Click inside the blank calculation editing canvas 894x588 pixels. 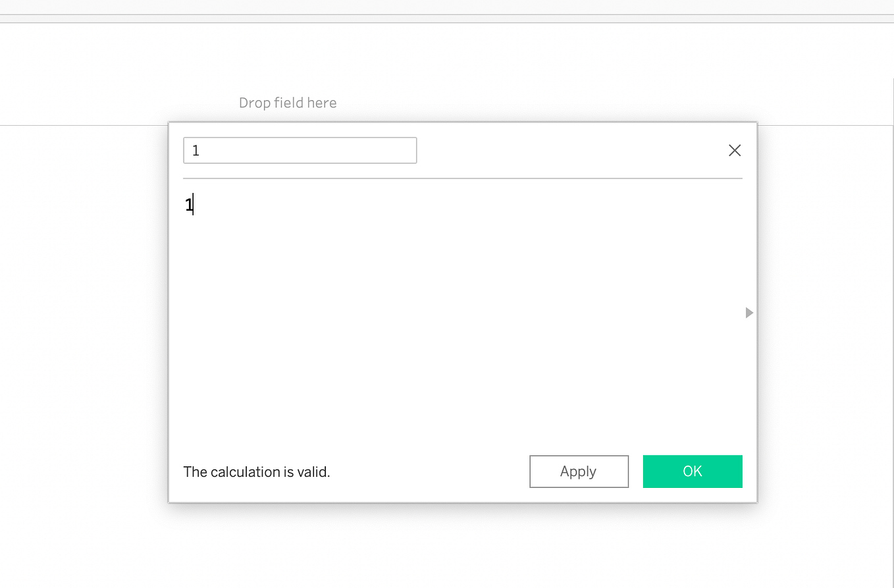(395, 296)
